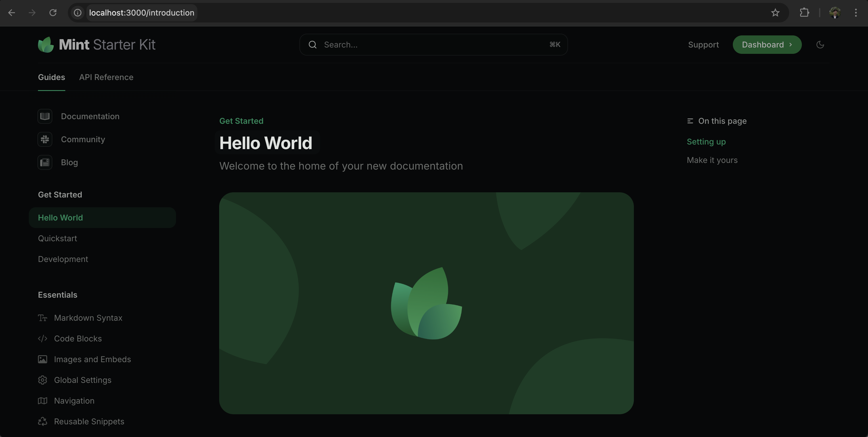The height and width of the screenshot is (437, 868).
Task: Open the Blog via its newspaper icon
Action: click(45, 162)
